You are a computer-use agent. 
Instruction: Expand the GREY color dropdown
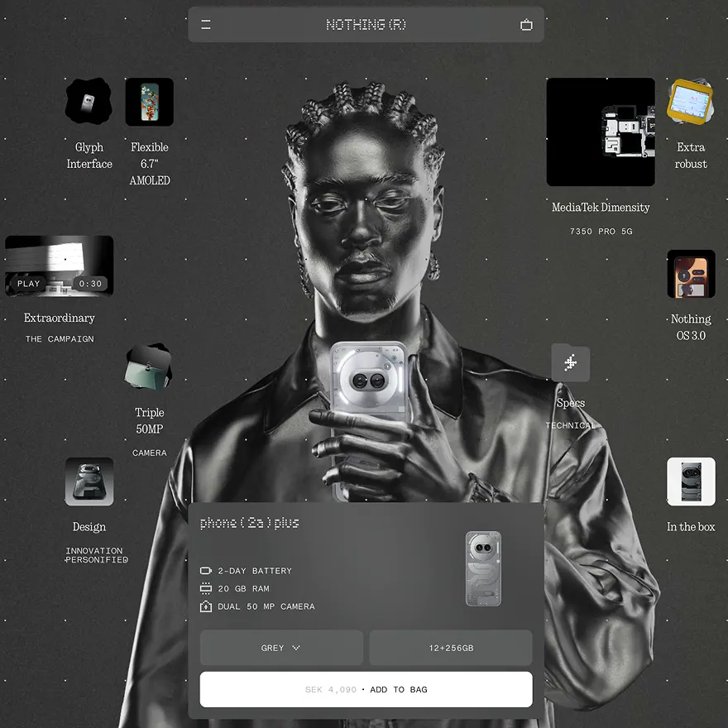point(281,648)
